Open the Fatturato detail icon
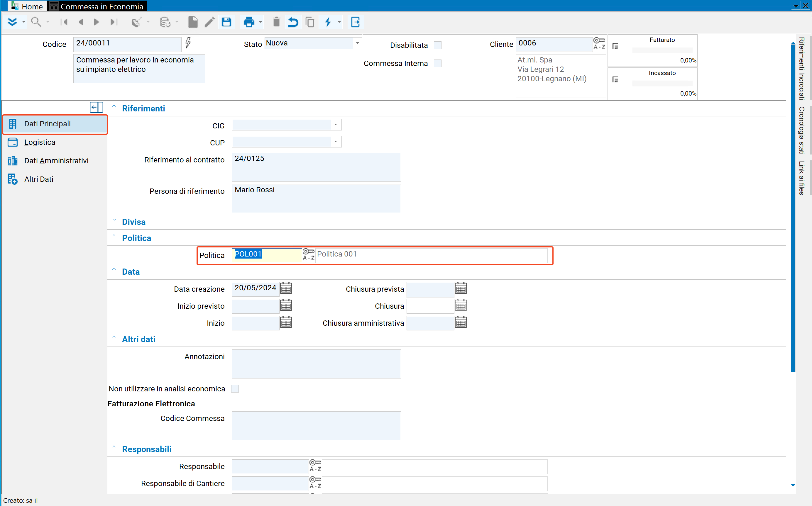 (615, 47)
